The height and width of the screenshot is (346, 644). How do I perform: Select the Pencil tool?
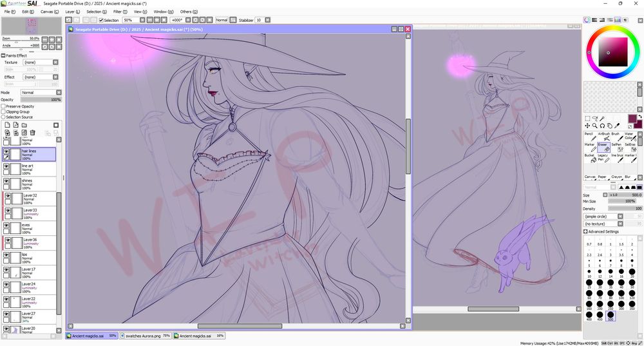(x=590, y=137)
